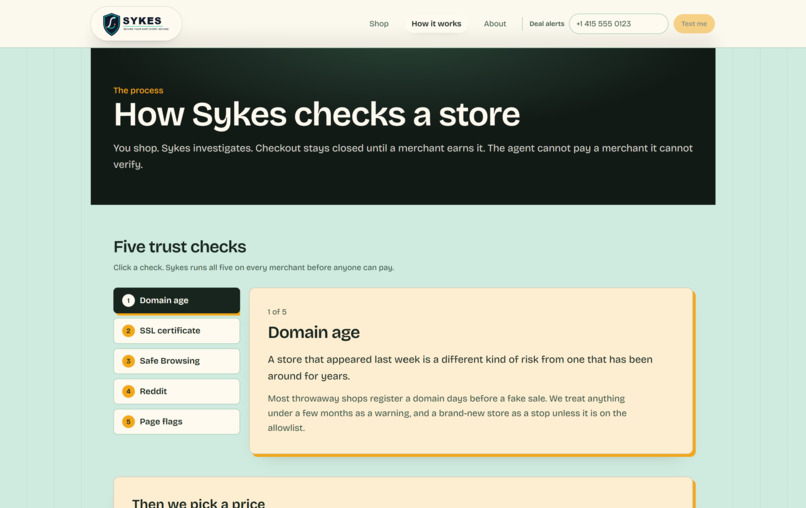The image size is (806, 508).
Task: Open the About page
Action: coord(494,24)
